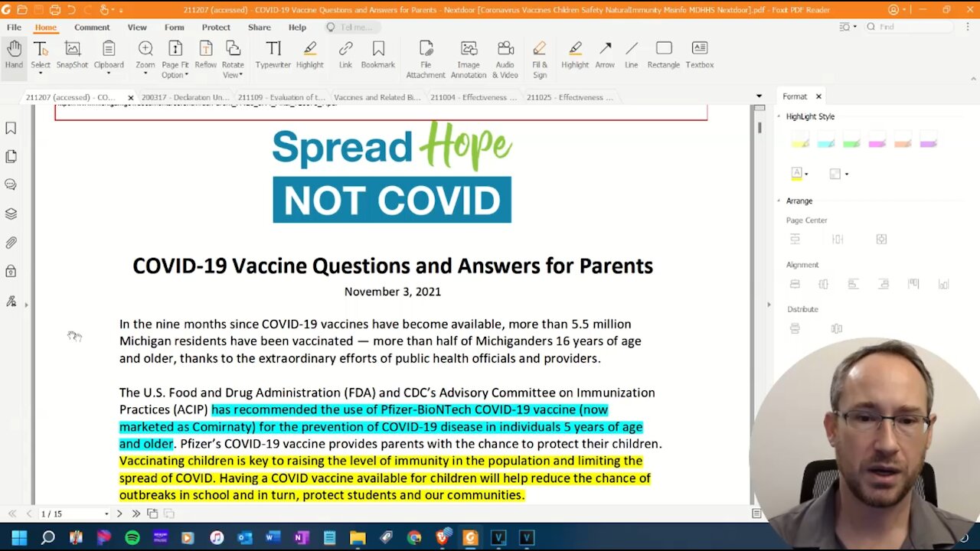This screenshot has width=980, height=551.
Task: Open the Windows Start menu
Action: click(19, 537)
